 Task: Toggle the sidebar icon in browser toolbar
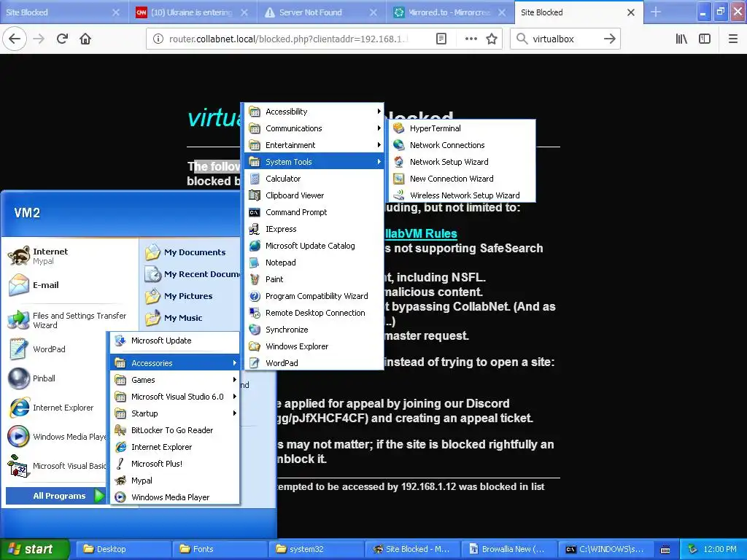point(705,39)
